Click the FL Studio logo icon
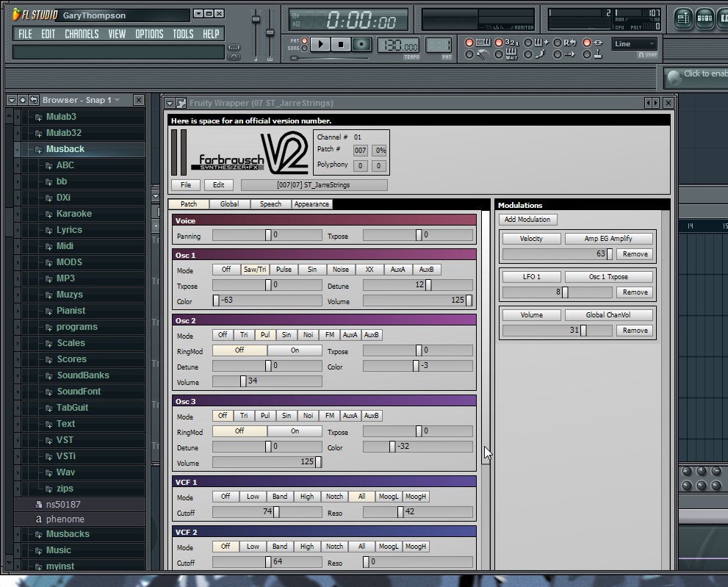This screenshot has width=728, height=587. [x=16, y=15]
